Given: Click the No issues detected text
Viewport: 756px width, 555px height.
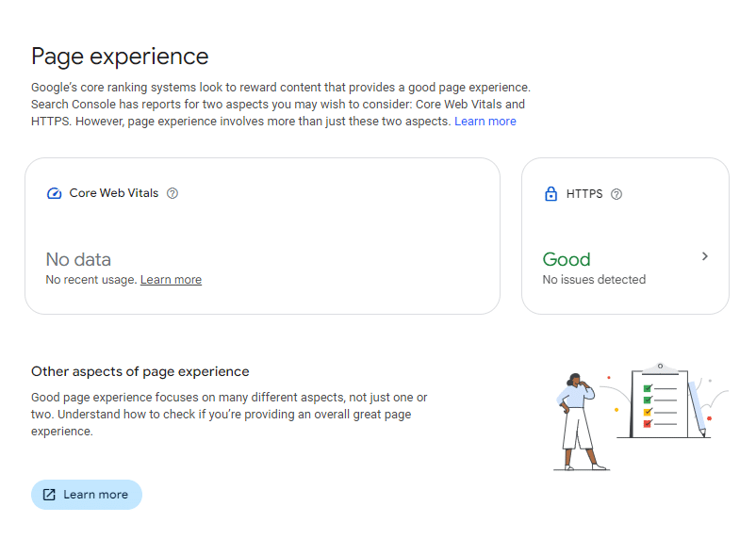Looking at the screenshot, I should coord(594,280).
